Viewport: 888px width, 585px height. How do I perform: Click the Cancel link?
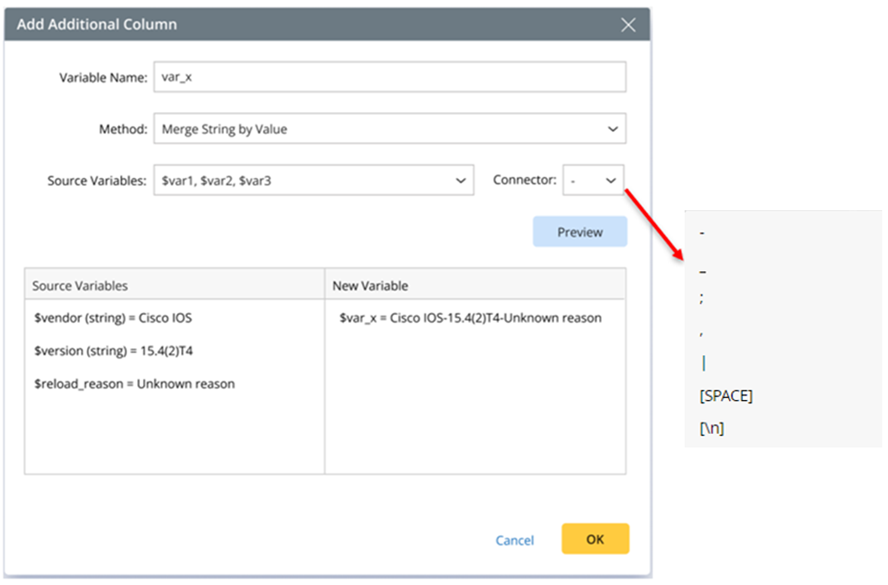514,540
